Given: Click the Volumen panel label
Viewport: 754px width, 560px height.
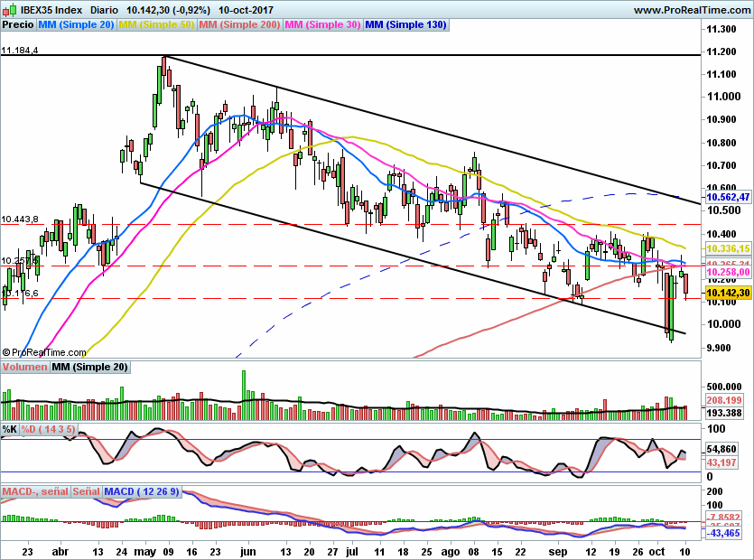Looking at the screenshot, I should 24,367.
